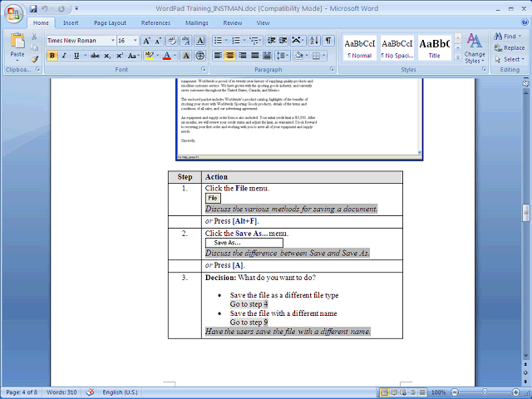Grow font size with A-up icon

(146, 41)
